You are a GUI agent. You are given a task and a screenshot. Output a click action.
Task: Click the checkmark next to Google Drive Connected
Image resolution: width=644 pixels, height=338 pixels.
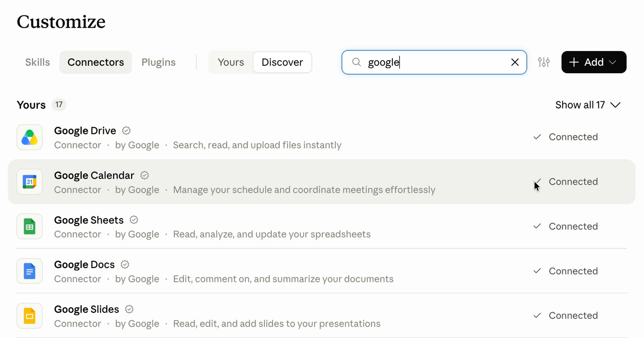[x=537, y=137]
